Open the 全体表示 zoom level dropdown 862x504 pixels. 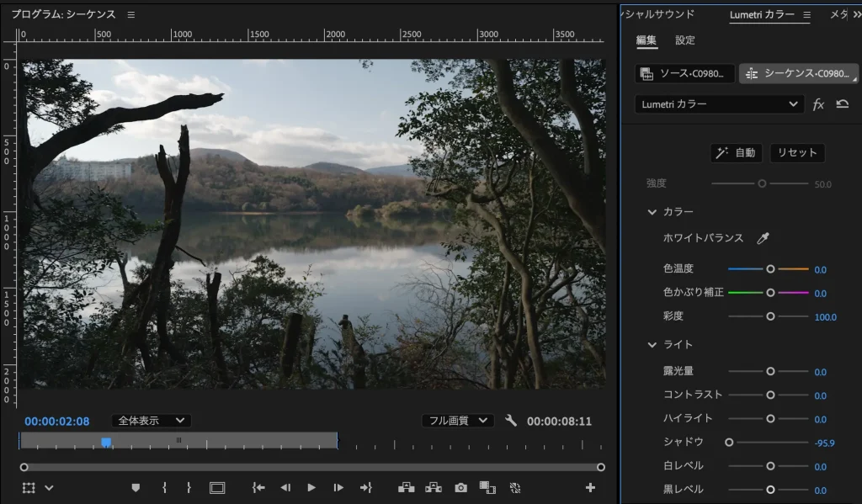(x=150, y=421)
